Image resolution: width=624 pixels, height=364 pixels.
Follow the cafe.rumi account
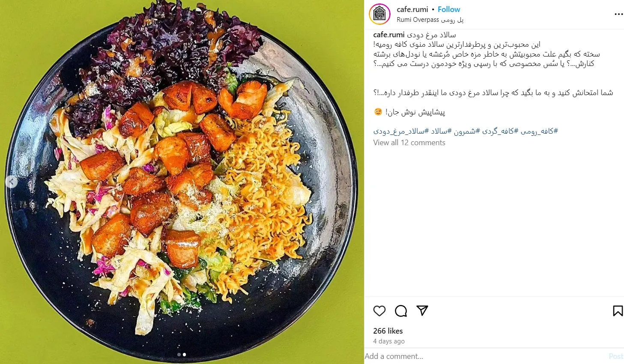tap(449, 9)
